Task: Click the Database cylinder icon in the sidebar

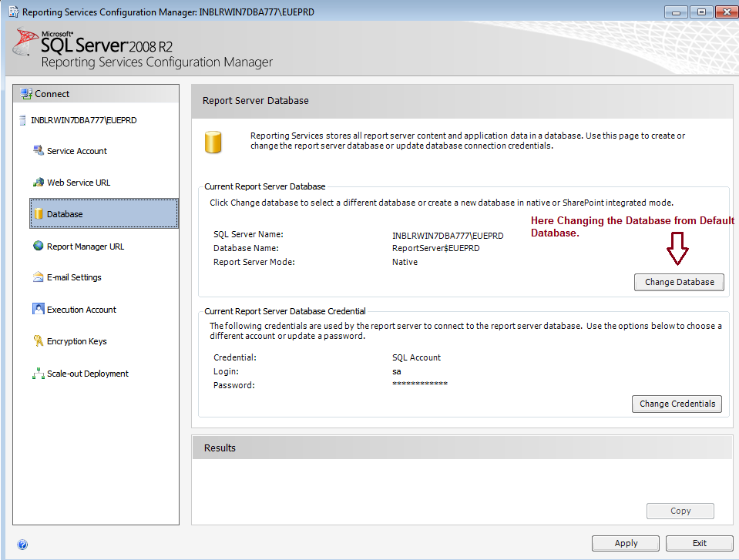Action: click(x=39, y=214)
